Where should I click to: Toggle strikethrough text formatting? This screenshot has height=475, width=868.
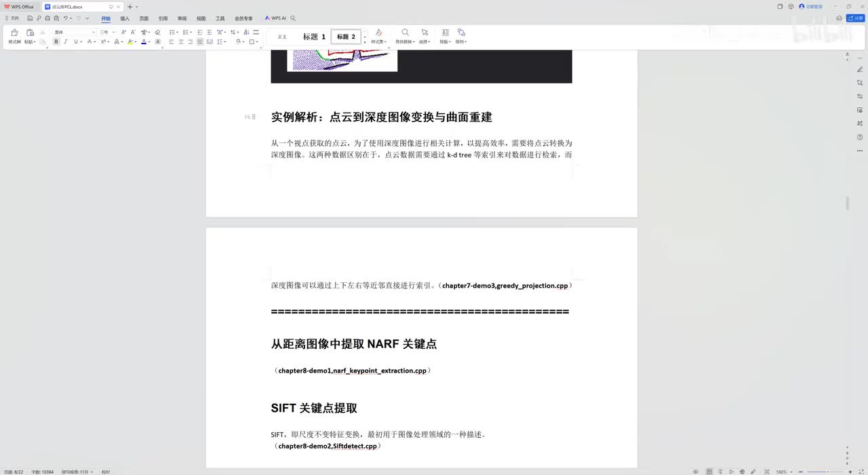(90, 41)
